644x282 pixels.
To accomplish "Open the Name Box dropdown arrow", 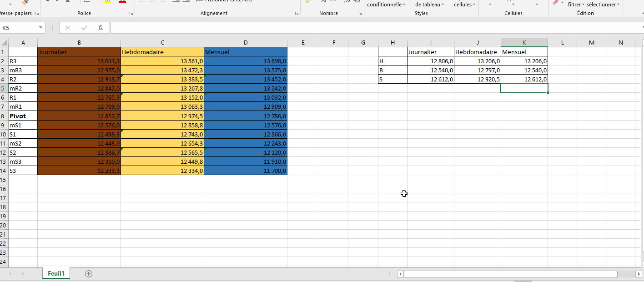I will (40, 28).
